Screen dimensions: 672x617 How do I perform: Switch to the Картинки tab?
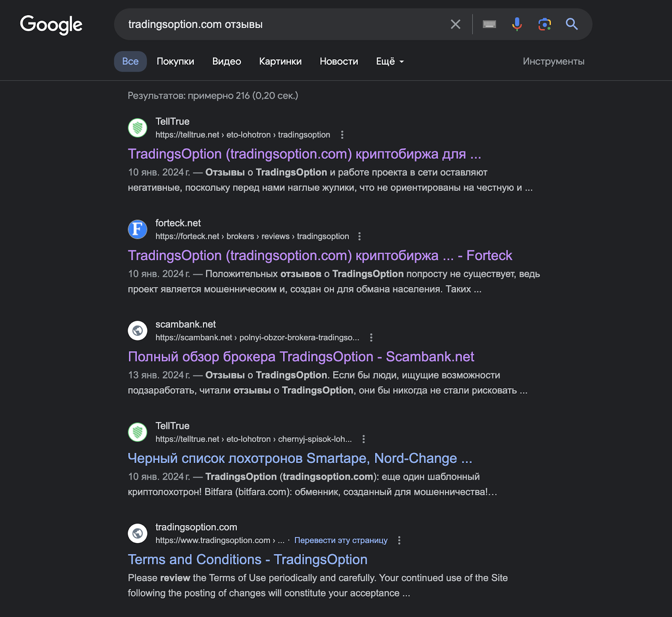click(281, 61)
